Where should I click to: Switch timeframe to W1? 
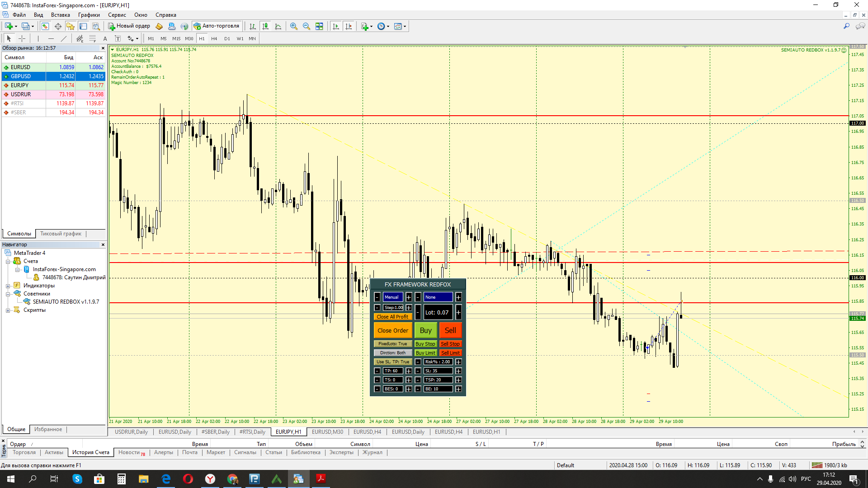click(x=240, y=38)
